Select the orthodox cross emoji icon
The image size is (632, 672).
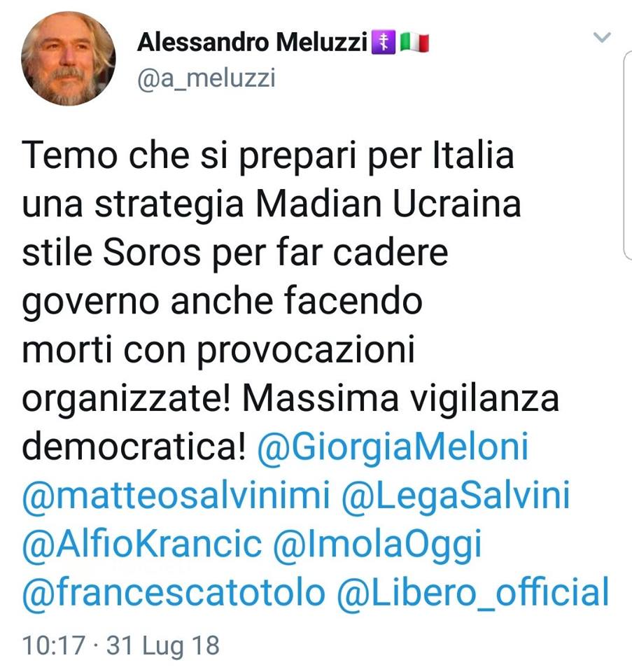tap(383, 43)
